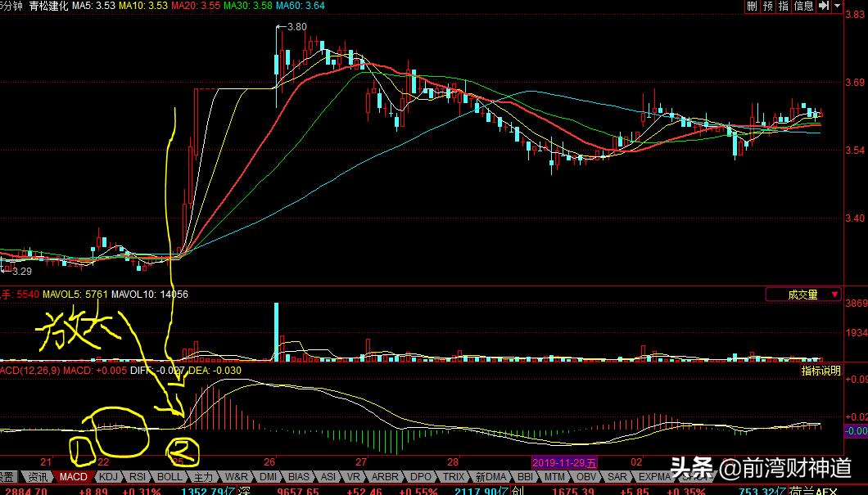This screenshot has height=495, width=868.
Task: Click the 3.69 price axis label
Action: point(855,83)
